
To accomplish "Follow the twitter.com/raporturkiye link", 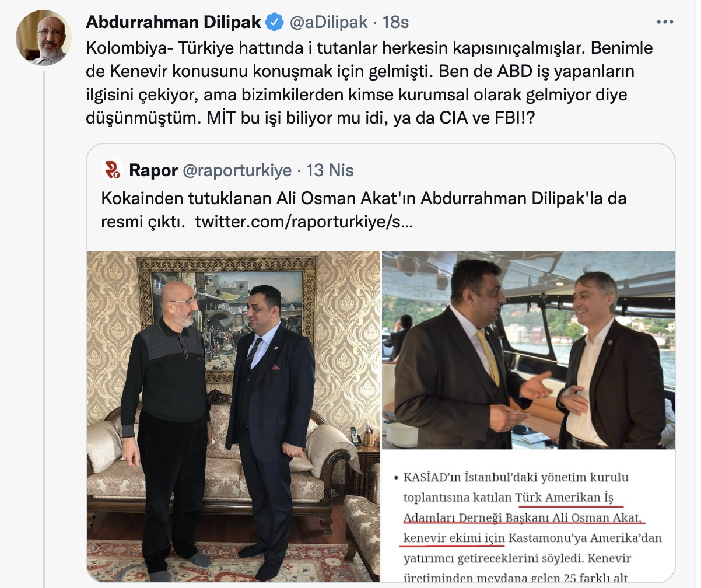I will click(303, 222).
